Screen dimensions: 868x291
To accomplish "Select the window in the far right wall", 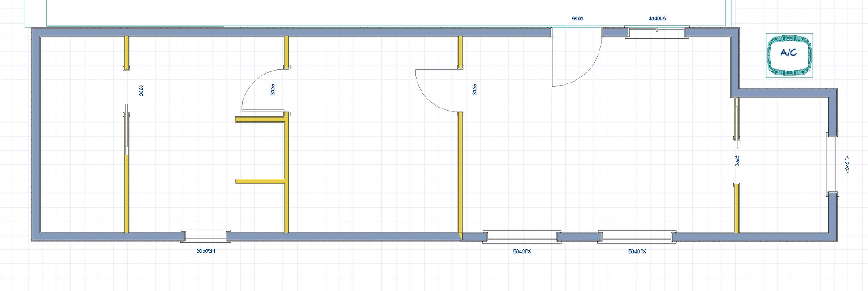I will point(832,164).
